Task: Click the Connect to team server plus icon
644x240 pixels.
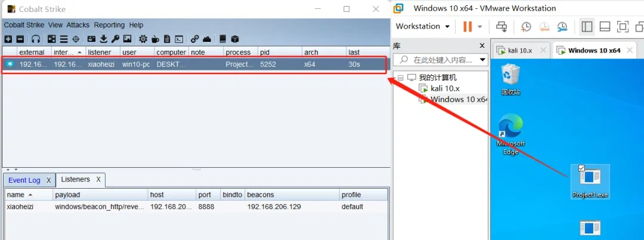Action: tap(8, 39)
